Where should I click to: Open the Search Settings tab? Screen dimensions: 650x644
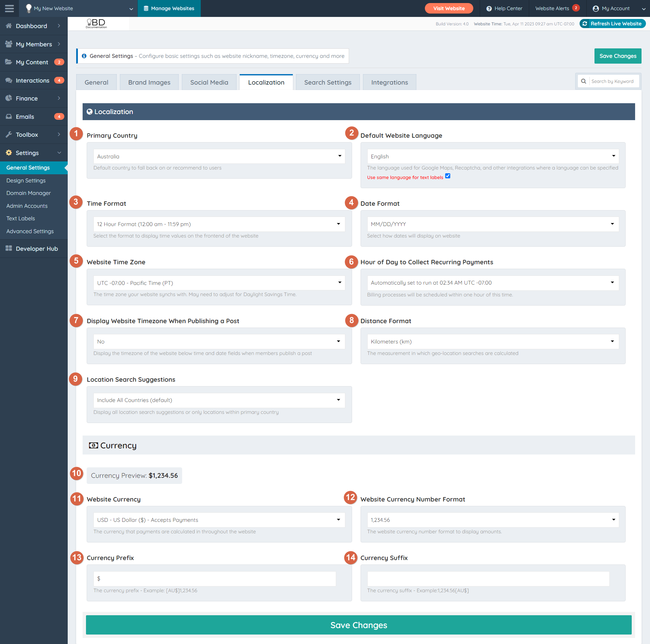pos(327,82)
